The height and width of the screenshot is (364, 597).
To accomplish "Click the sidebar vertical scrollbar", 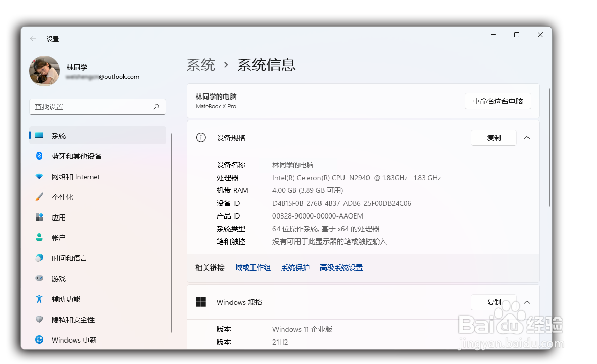I will pos(172,233).
